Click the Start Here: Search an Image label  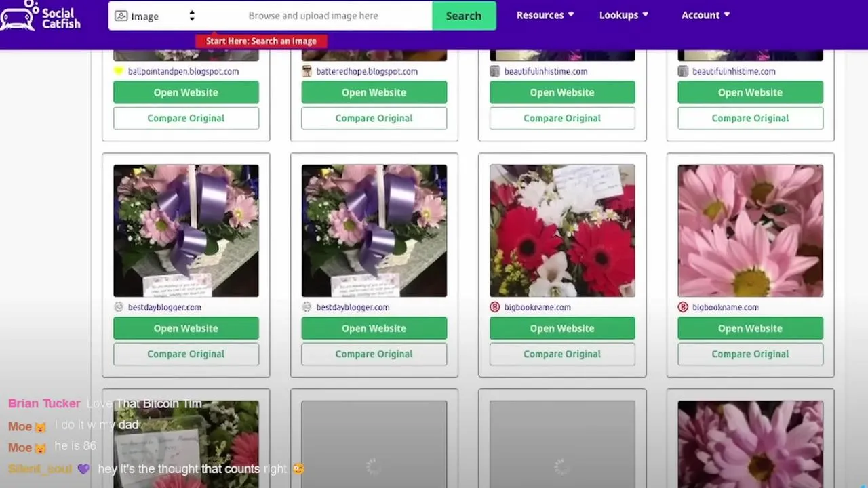pos(261,41)
